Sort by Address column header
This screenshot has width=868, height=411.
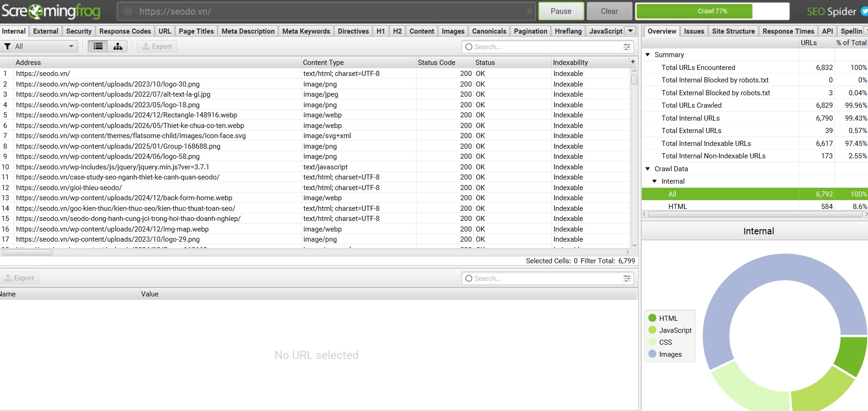pos(158,63)
